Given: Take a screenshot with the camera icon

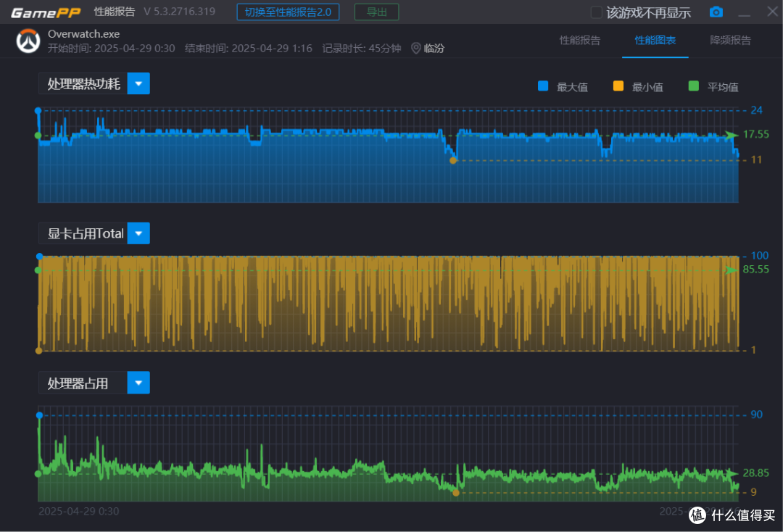Looking at the screenshot, I should click(x=716, y=12).
